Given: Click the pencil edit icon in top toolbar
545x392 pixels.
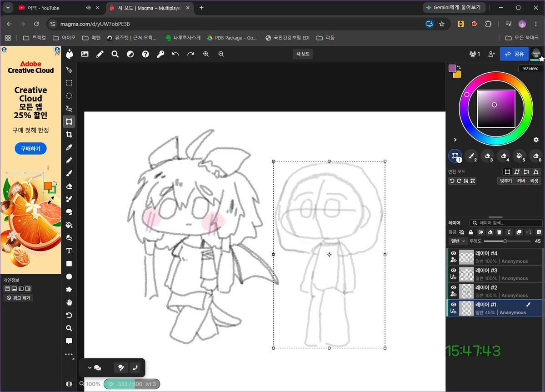Looking at the screenshot, I should pos(100,54).
